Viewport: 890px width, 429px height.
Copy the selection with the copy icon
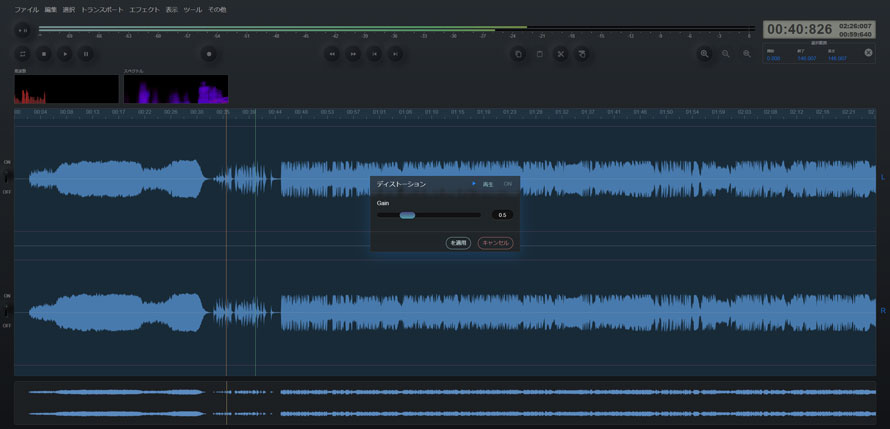(518, 54)
